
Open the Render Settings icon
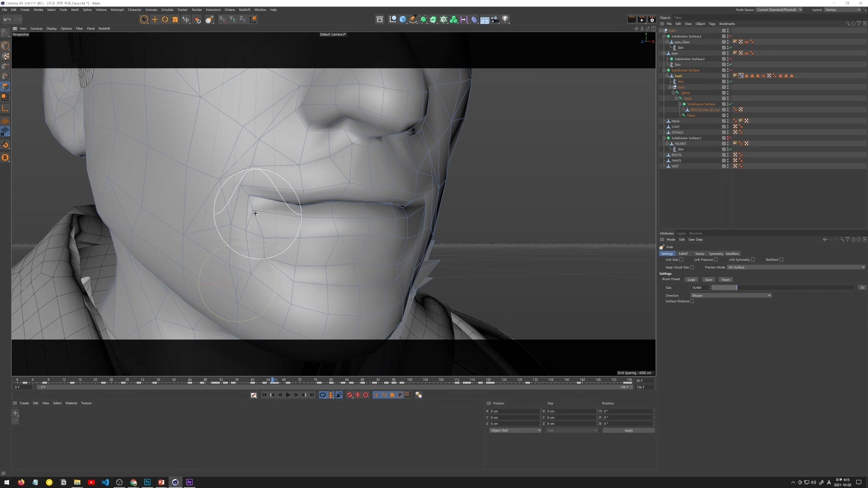click(x=652, y=19)
